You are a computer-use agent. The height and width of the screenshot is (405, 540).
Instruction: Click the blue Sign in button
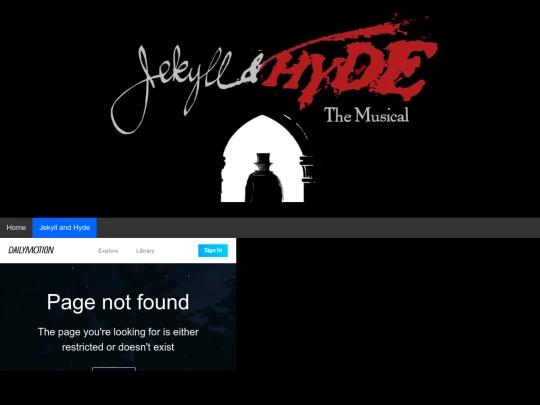[x=213, y=250]
